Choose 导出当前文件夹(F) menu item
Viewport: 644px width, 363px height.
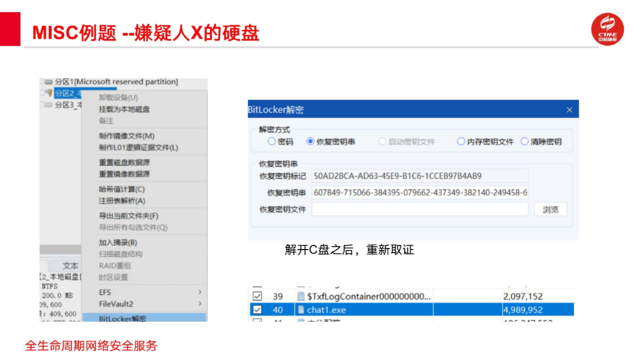click(x=129, y=216)
